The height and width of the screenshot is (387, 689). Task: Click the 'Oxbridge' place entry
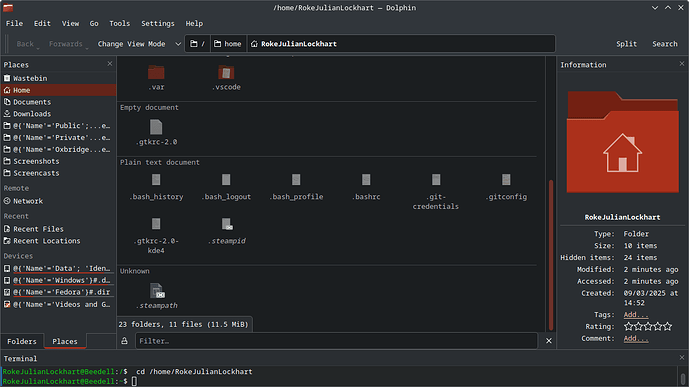click(58, 149)
